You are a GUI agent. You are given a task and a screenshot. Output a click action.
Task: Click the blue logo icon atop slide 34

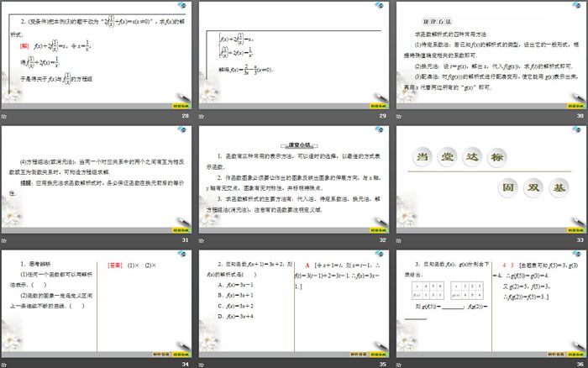(182, 254)
